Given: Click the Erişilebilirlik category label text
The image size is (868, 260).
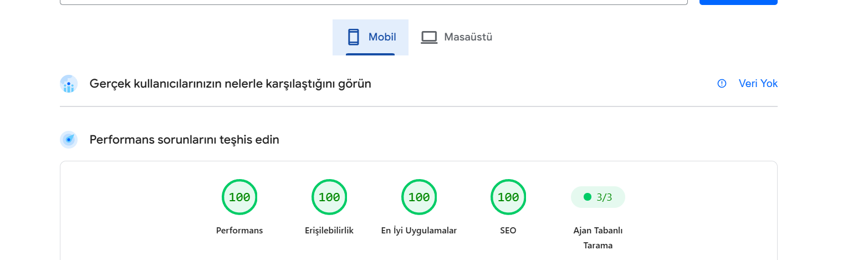Looking at the screenshot, I should click(329, 231).
